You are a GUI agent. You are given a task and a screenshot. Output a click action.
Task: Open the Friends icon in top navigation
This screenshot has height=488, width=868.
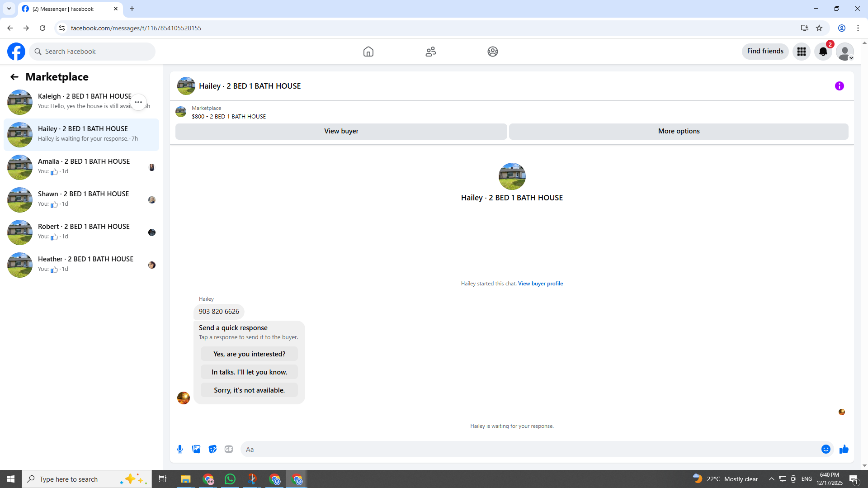click(x=431, y=52)
